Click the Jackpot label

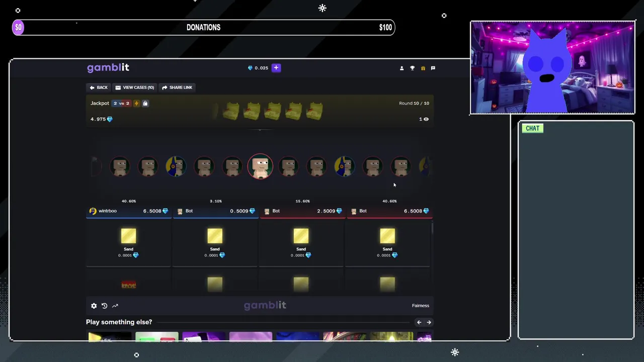pyautogui.click(x=100, y=104)
